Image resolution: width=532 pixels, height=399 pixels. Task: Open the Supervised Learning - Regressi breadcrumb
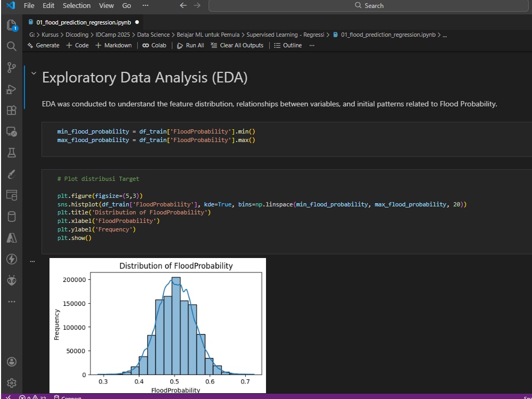click(x=285, y=35)
